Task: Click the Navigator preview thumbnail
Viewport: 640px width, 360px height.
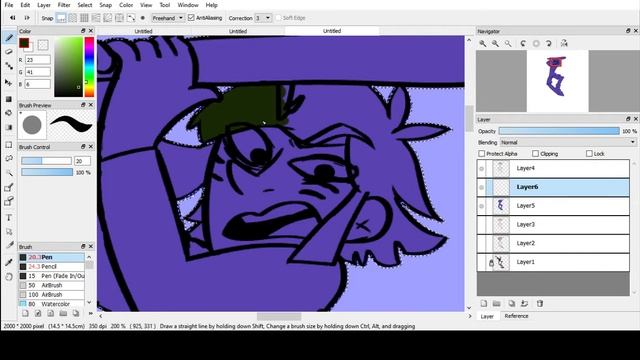Action: [x=557, y=81]
